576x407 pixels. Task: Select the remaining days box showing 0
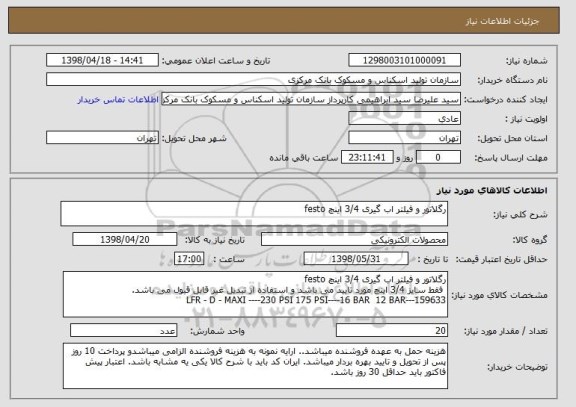tap(438, 158)
